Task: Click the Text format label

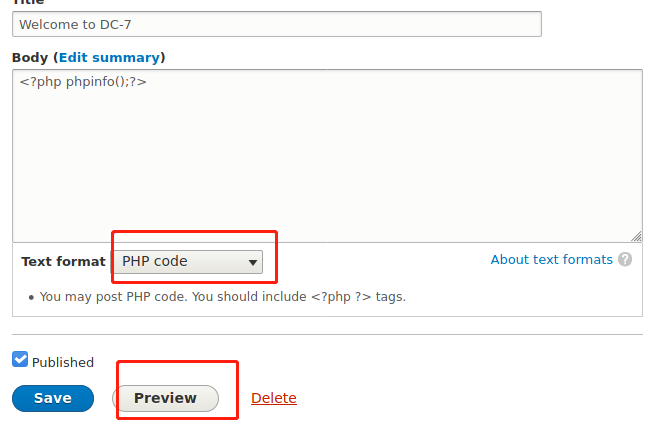Action: (64, 262)
